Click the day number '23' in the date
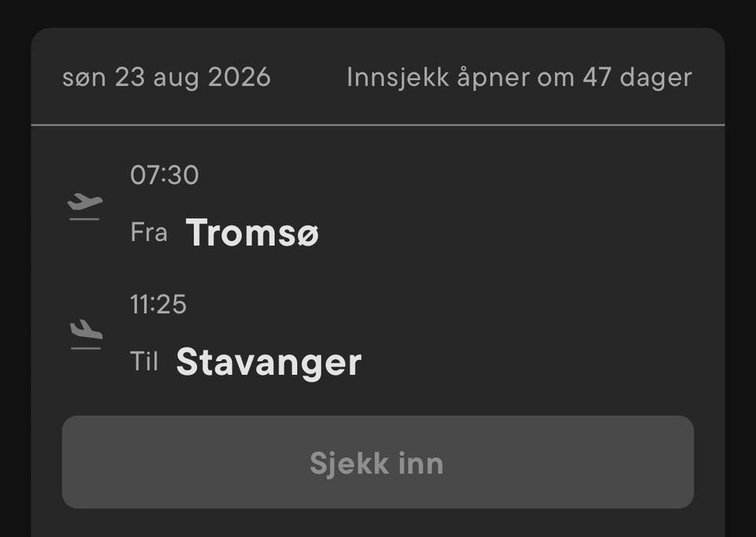The width and height of the screenshot is (756, 537). (x=130, y=77)
